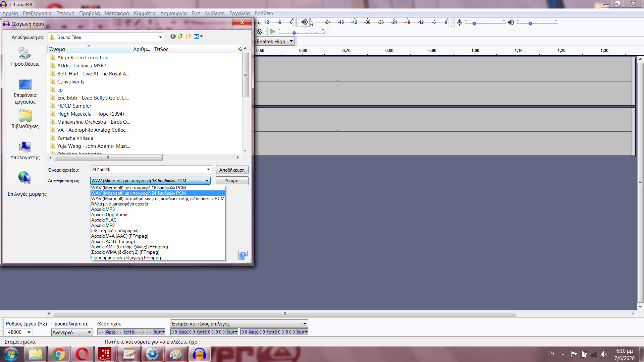Select AUdio Technica MSR7 folder

point(78,65)
